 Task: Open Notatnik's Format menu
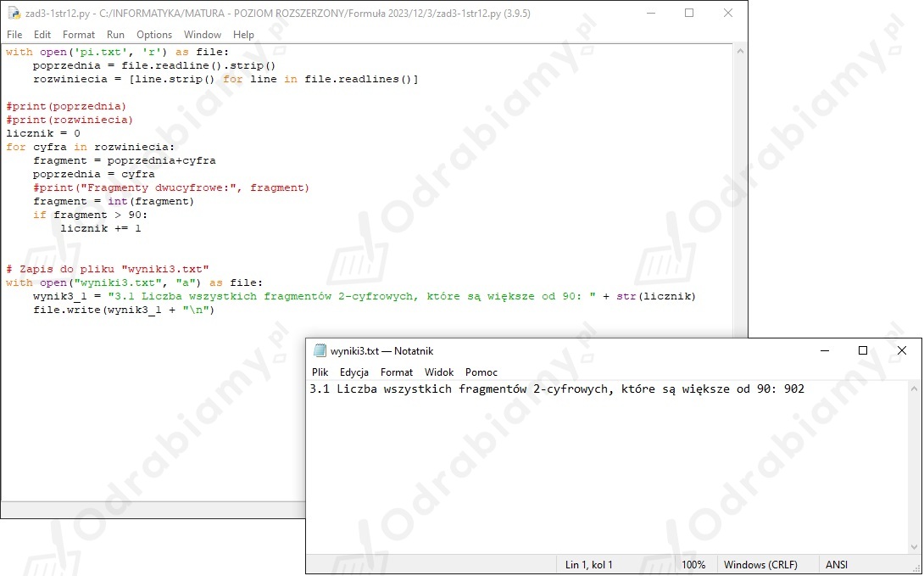click(x=397, y=372)
